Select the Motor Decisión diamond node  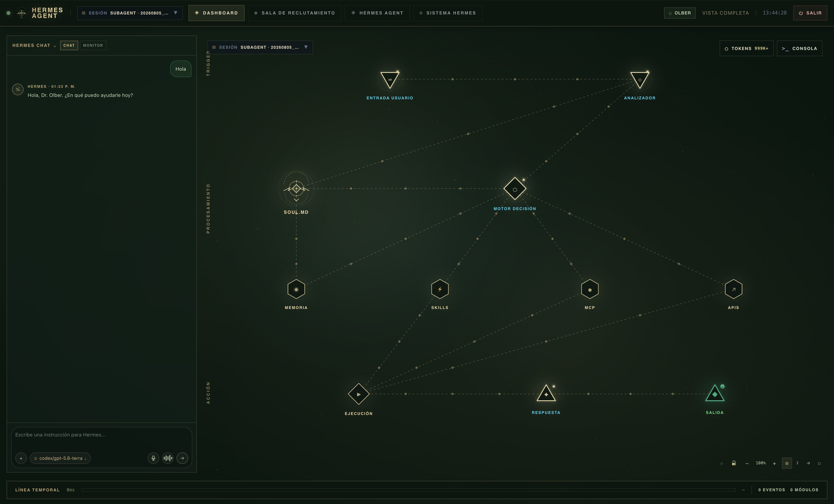click(x=515, y=188)
